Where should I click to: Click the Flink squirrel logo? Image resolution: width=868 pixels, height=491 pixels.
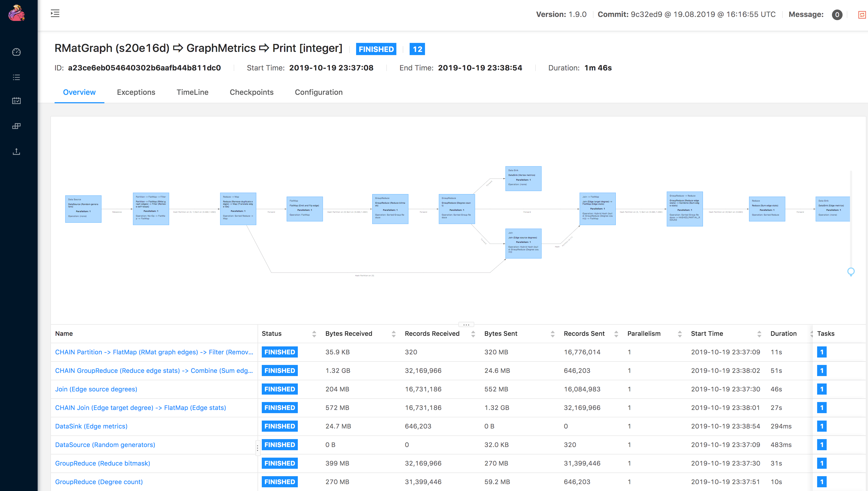(x=16, y=13)
